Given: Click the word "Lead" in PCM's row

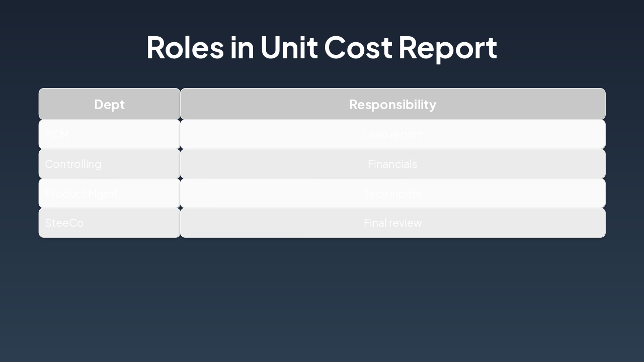Looking at the screenshot, I should (x=375, y=134).
